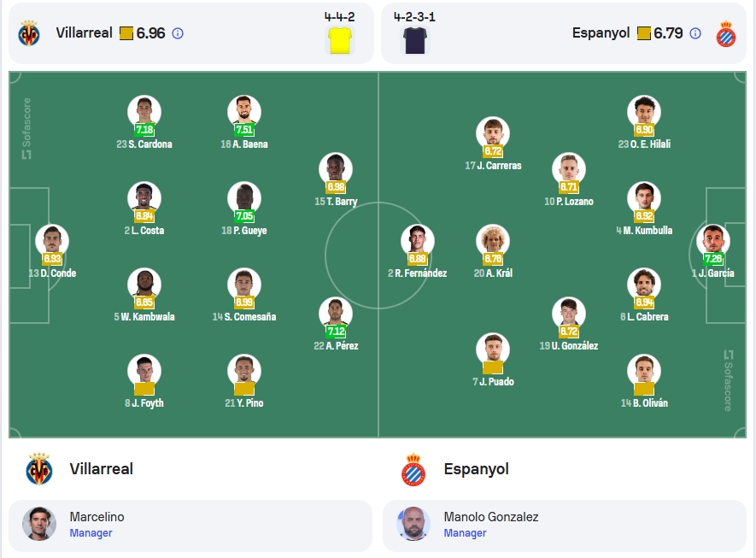This screenshot has width=756, height=558.
Task: Click the Villarreal rating info icon
Action: 178,33
